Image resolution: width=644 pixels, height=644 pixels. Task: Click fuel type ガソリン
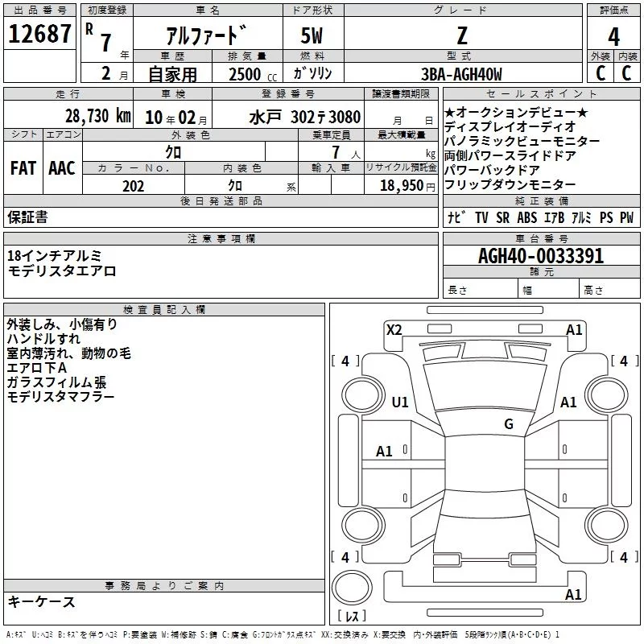point(312,73)
